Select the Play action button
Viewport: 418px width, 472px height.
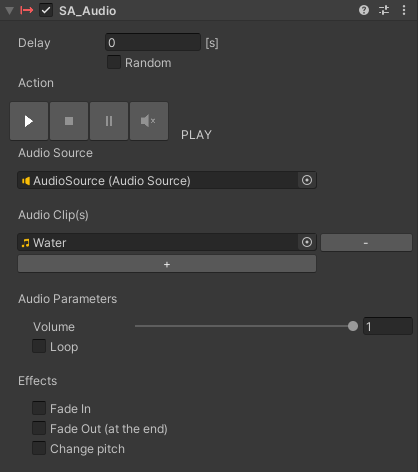pyautogui.click(x=29, y=121)
